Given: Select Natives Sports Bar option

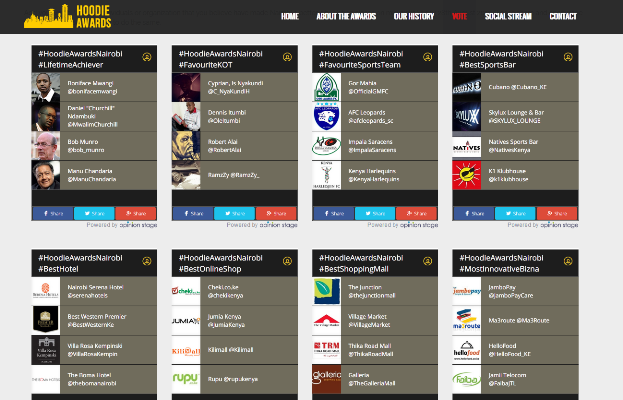Looking at the screenshot, I should 515,146.
